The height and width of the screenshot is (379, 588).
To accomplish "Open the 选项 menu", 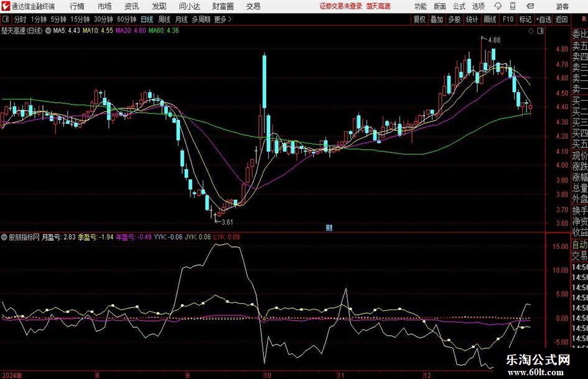I will 478,6.
